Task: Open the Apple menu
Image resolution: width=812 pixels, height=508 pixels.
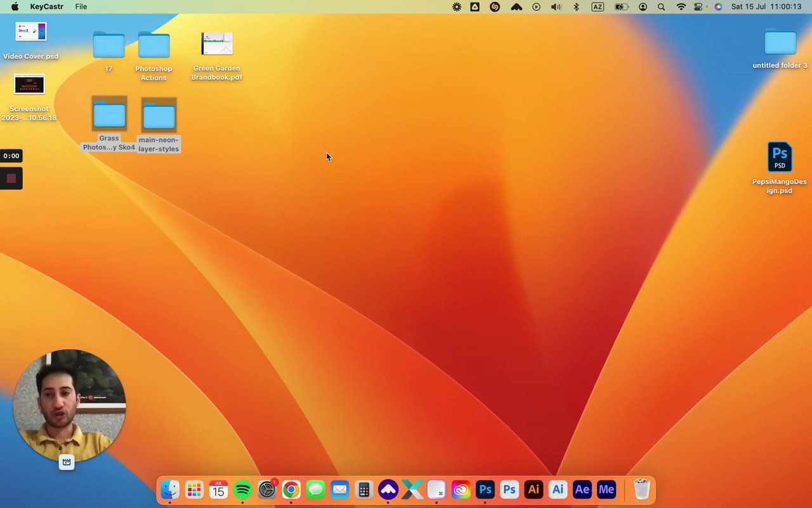Action: tap(15, 7)
